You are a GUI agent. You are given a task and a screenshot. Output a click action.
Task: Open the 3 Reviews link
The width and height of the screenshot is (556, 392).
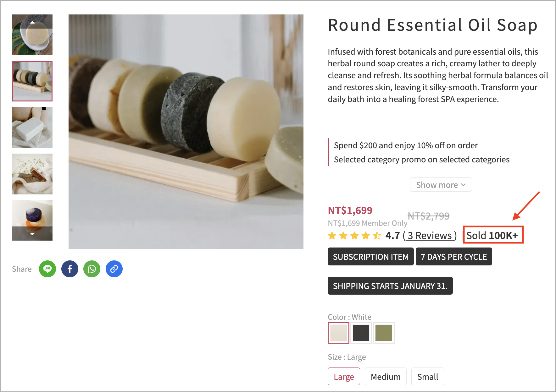point(430,236)
